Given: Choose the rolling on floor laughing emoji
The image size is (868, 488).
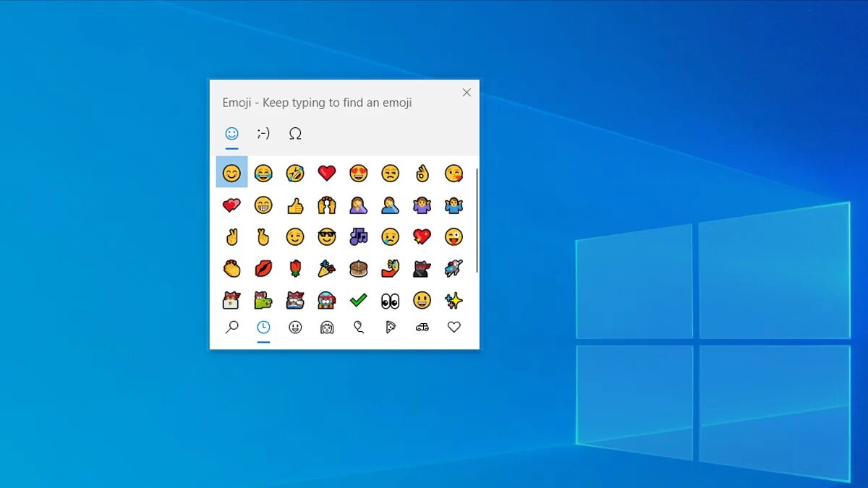Looking at the screenshot, I should click(295, 173).
